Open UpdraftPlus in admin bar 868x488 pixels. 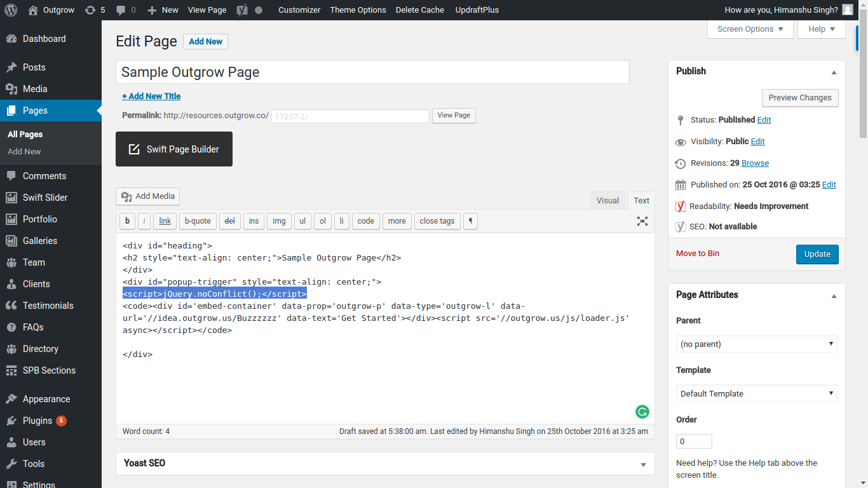[477, 10]
